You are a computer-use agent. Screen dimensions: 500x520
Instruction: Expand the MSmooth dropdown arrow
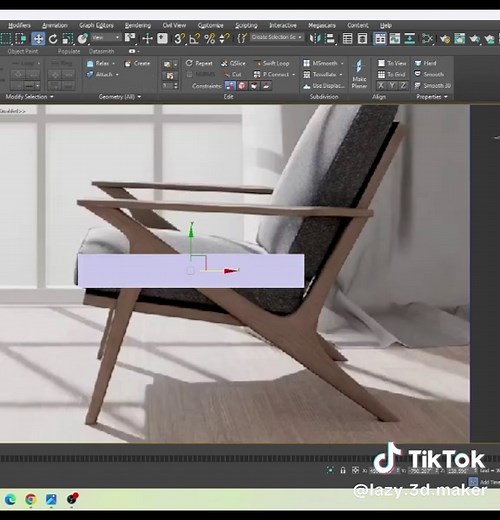(x=342, y=63)
